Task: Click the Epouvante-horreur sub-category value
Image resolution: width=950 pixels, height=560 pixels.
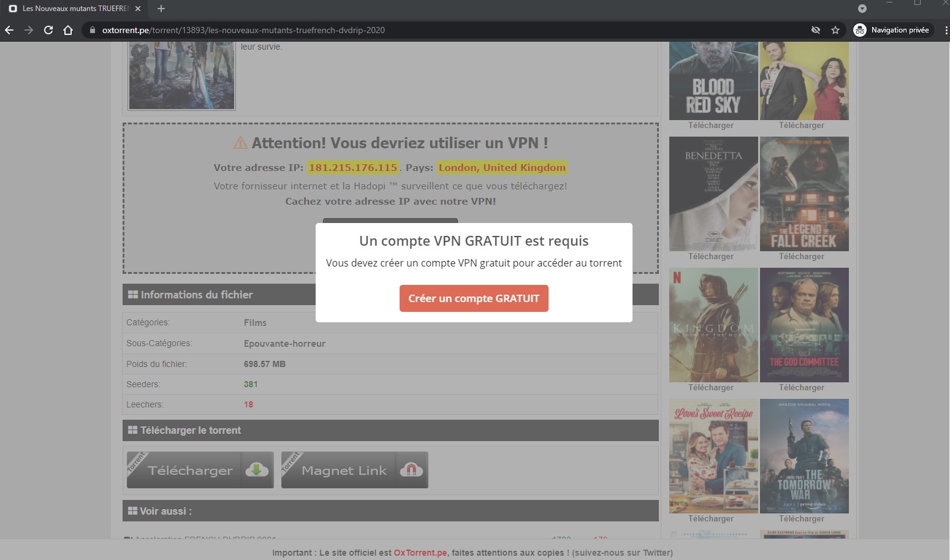Action: 284,344
